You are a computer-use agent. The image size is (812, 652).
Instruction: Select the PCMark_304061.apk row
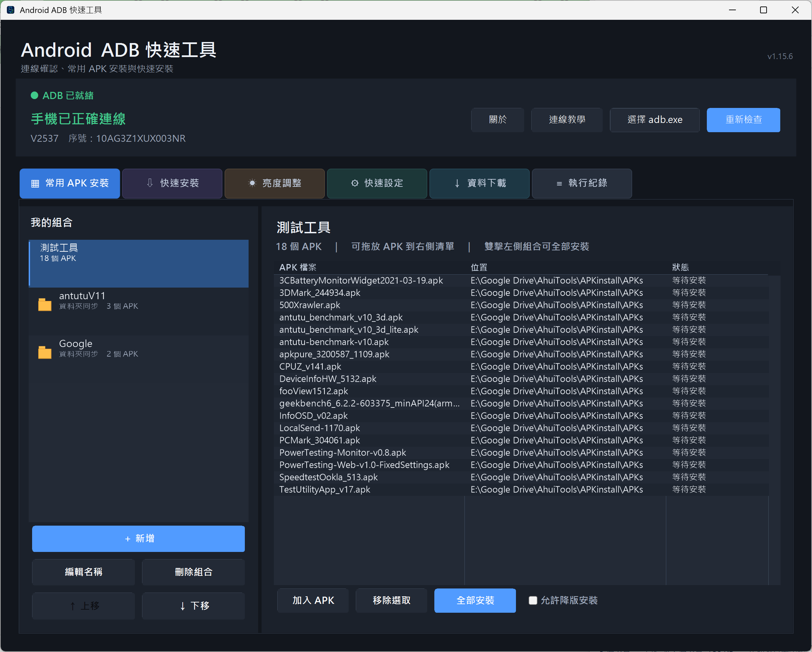tap(521, 440)
